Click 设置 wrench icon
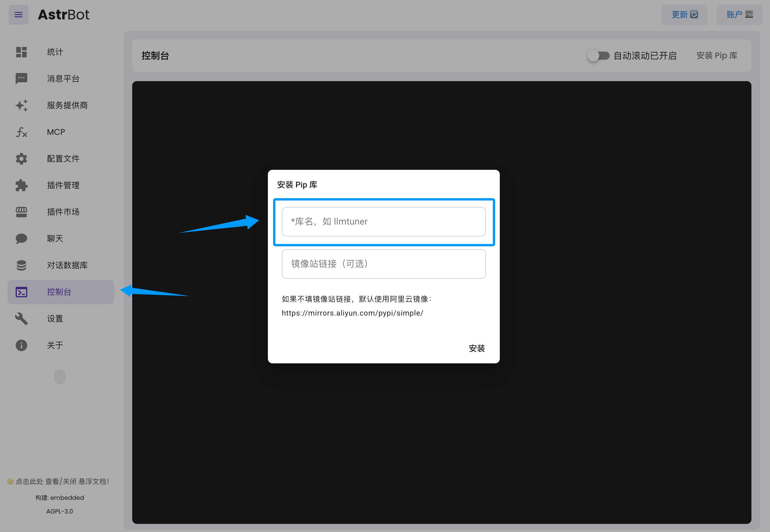The image size is (770, 532). [21, 319]
